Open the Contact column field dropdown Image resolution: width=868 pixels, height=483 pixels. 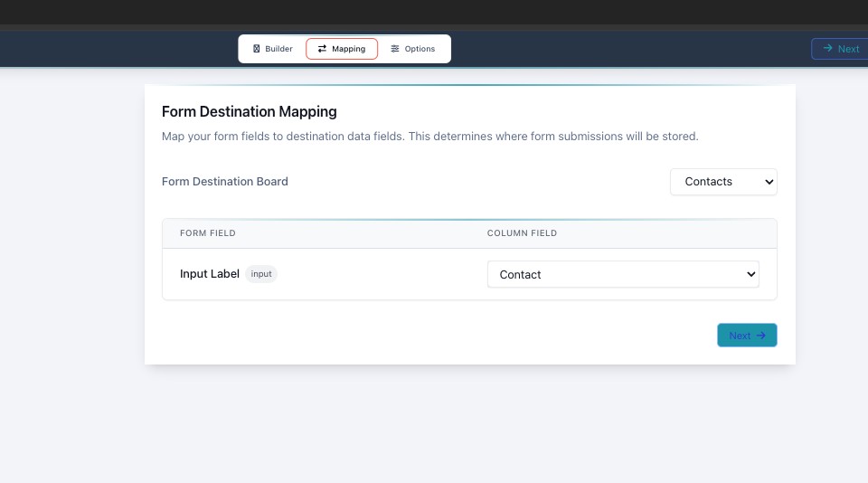(x=623, y=274)
